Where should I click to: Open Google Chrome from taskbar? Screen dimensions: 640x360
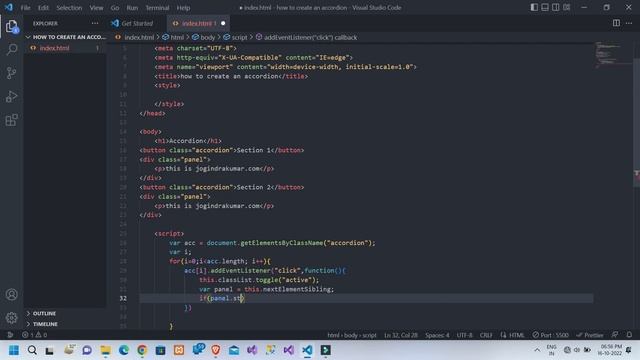[142, 350]
